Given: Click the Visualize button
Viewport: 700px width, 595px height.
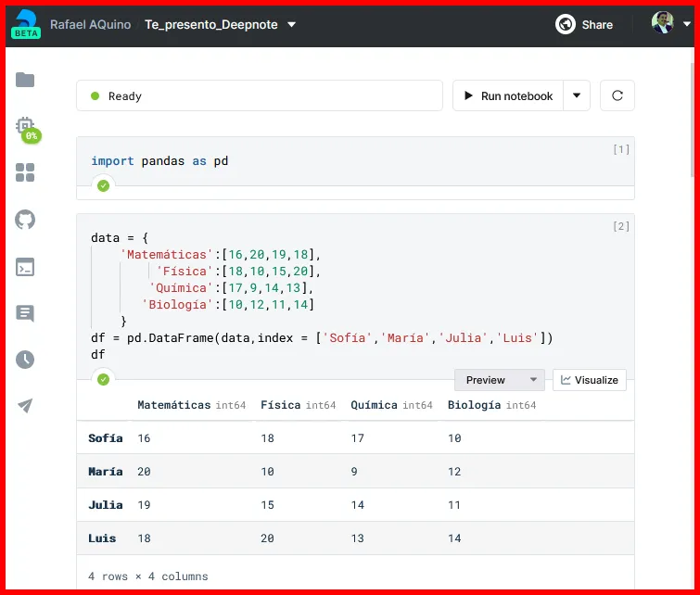Looking at the screenshot, I should click(x=590, y=380).
